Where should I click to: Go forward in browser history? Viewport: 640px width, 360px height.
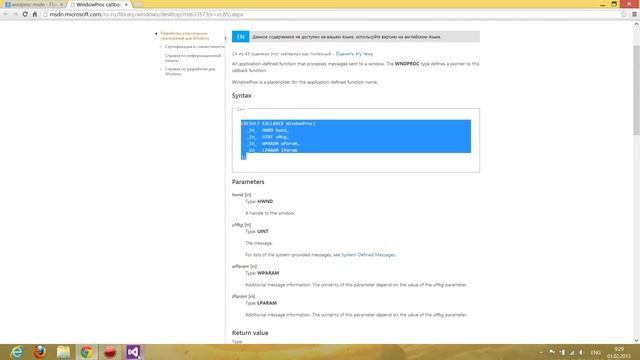point(15,14)
